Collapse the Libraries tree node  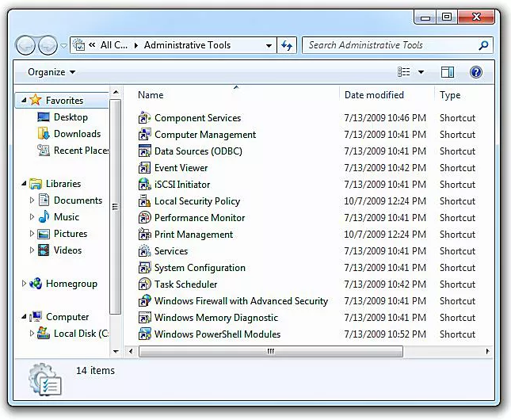coord(24,184)
